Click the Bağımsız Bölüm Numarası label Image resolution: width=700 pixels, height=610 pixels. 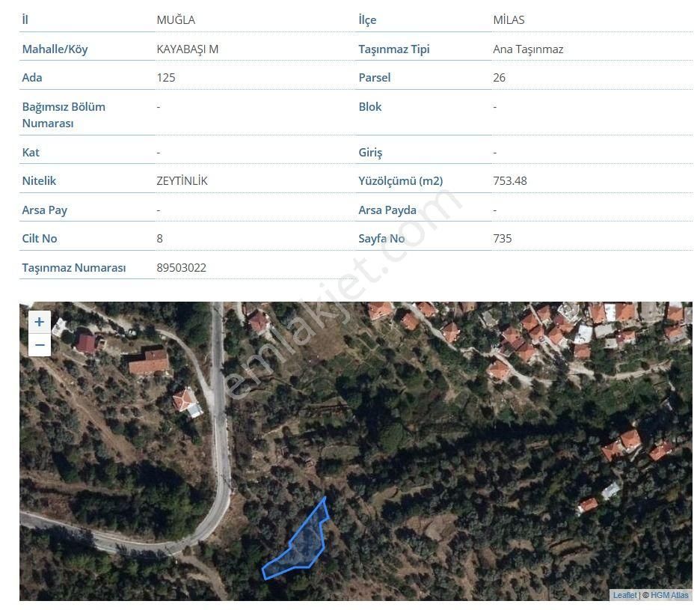pyautogui.click(x=64, y=115)
